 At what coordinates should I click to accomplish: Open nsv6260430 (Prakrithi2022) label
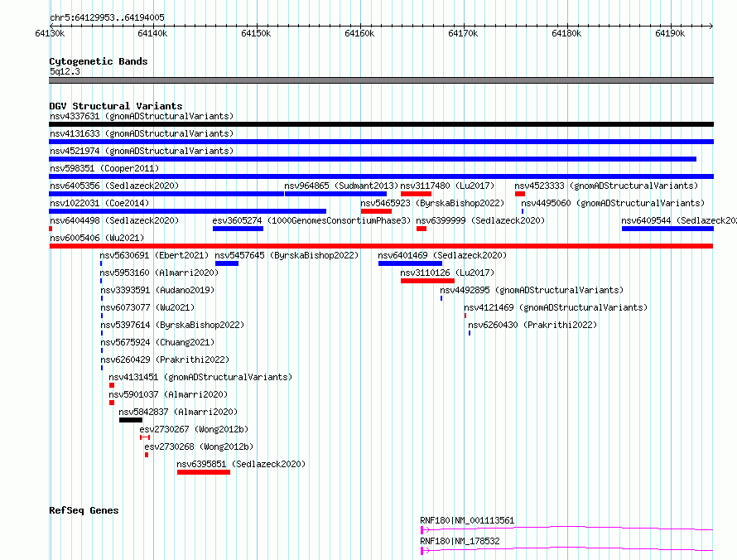[x=532, y=325]
